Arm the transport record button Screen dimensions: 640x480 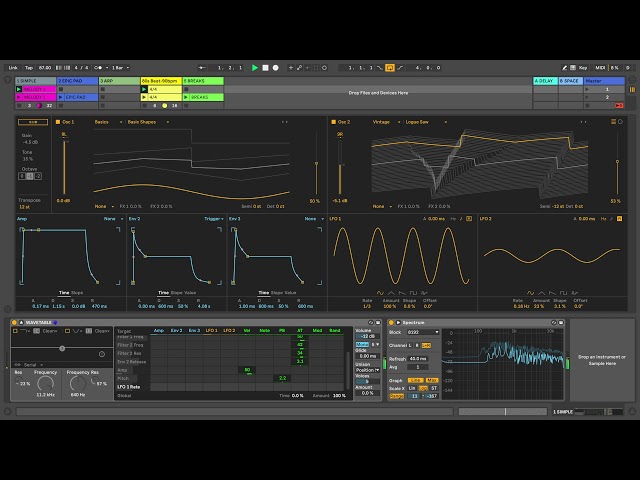click(276, 68)
